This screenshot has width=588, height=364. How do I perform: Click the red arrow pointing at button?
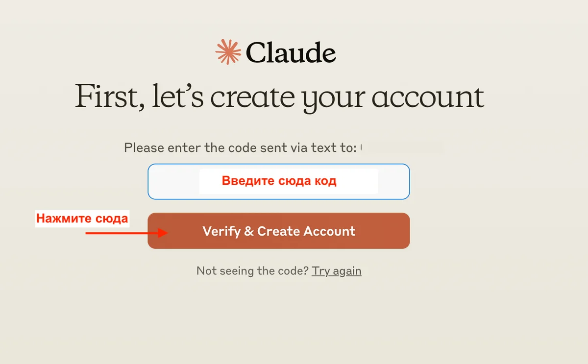126,233
